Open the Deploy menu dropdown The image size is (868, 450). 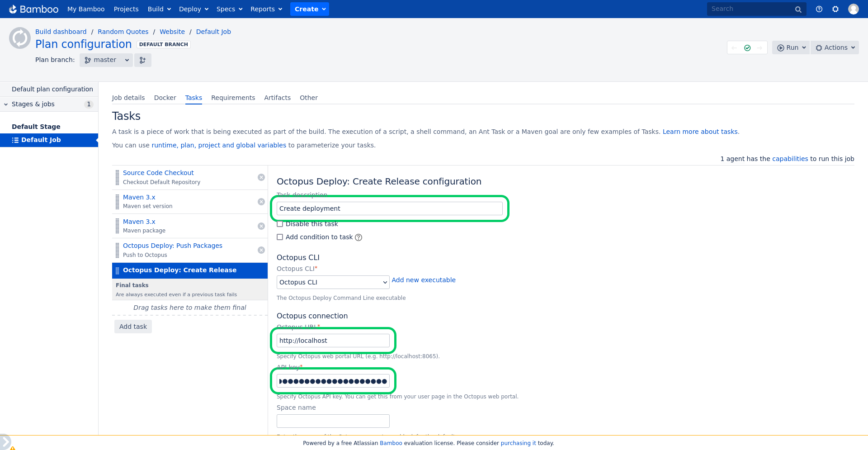[x=193, y=9]
